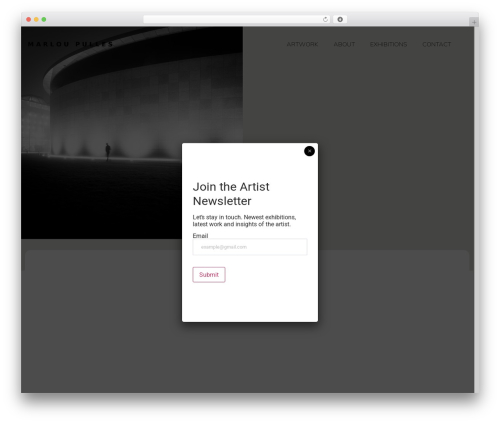
Task: Go to the ABOUT page
Action: pyautogui.click(x=344, y=44)
